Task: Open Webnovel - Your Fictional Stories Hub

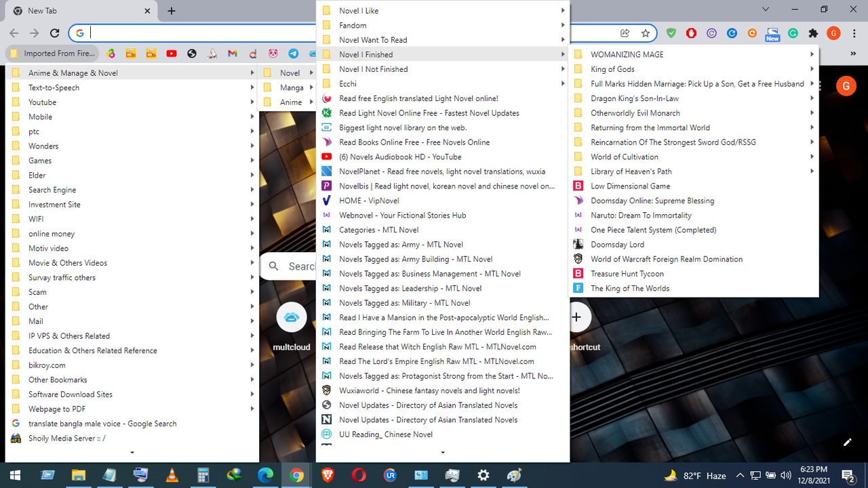Action: click(x=443, y=216)
